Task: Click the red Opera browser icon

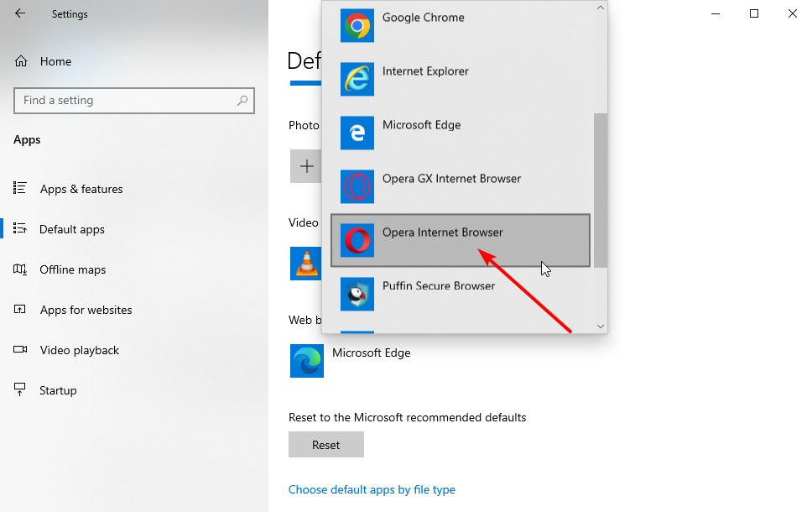Action: (x=357, y=240)
